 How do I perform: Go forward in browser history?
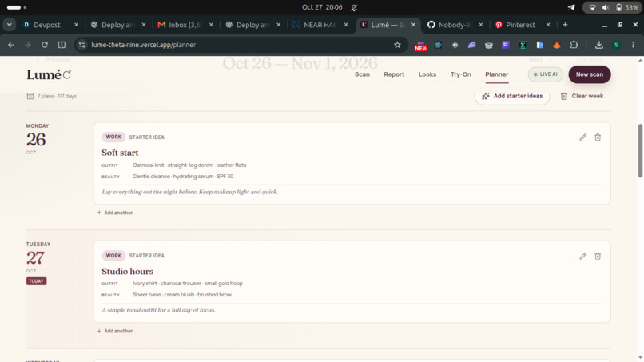[27, 45]
